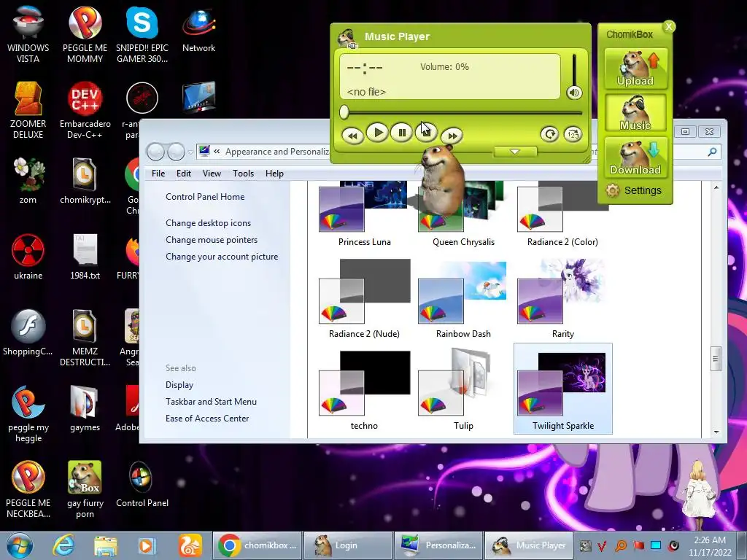This screenshot has width=747, height=560.
Task: Pause playback in Music Player
Action: coord(402,133)
